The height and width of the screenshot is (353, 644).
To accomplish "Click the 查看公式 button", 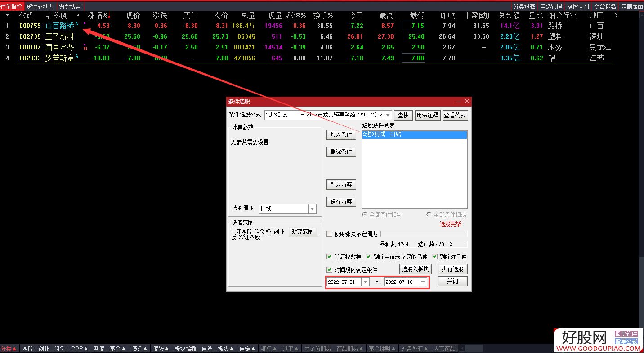I will coord(455,115).
